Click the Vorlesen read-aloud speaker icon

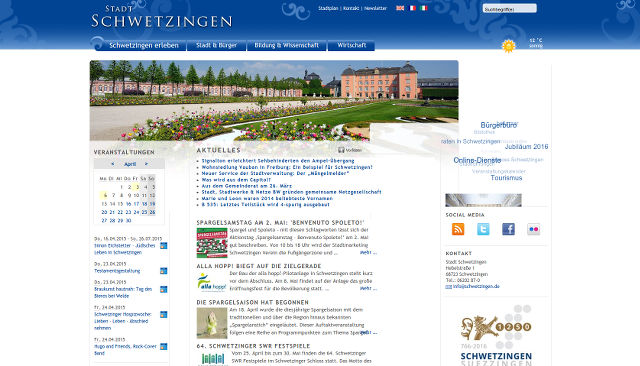(x=341, y=150)
